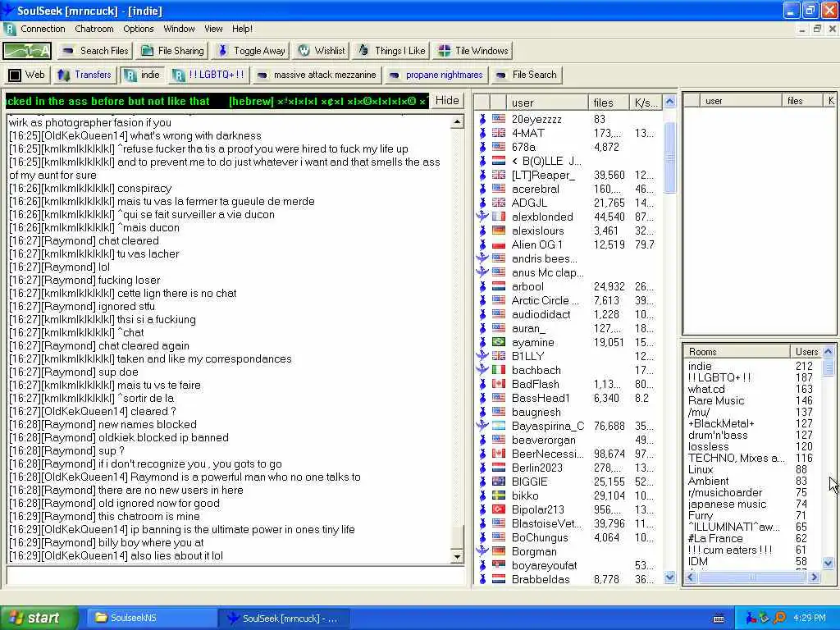Click the Windows start button
The width and height of the screenshot is (840, 630).
click(x=38, y=618)
